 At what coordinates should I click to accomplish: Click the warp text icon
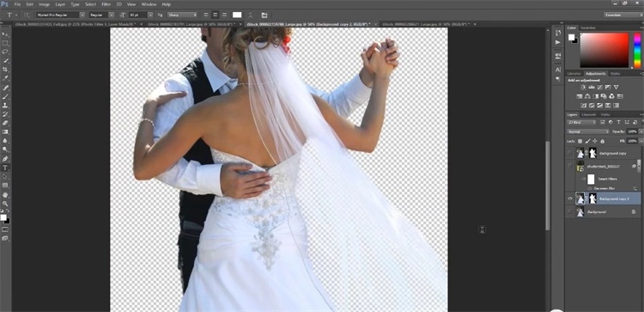pyautogui.click(x=251, y=15)
